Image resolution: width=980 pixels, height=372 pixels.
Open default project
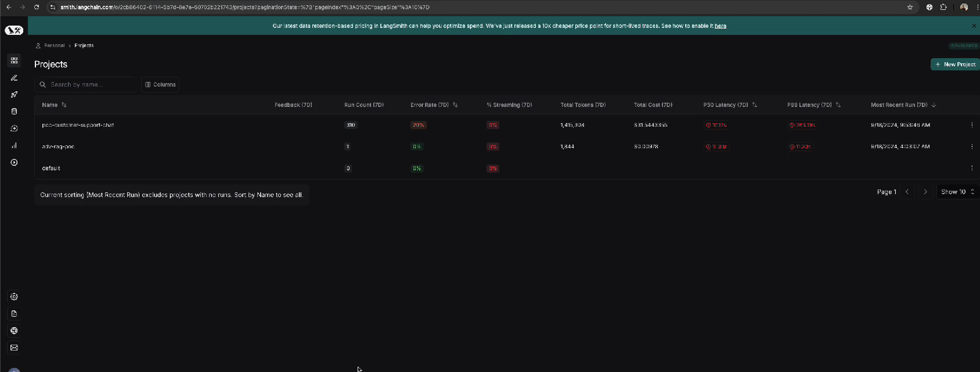click(51, 168)
